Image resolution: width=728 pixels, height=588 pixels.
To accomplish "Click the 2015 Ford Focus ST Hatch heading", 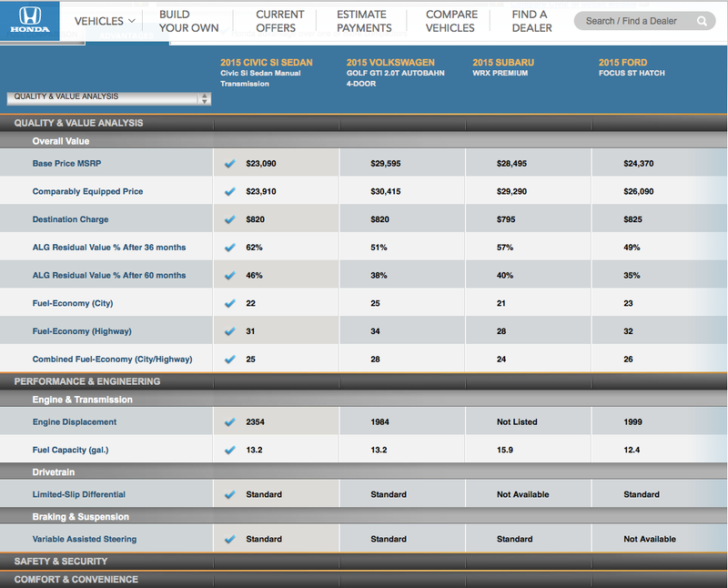I will tap(632, 67).
